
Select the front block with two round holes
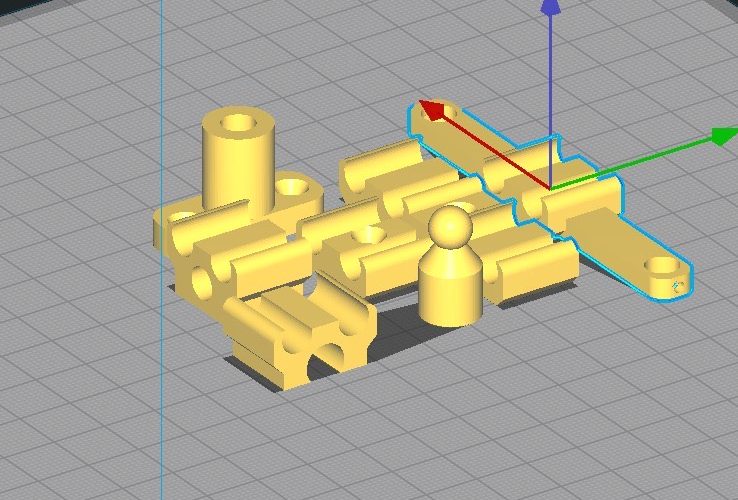[x=300, y=340]
